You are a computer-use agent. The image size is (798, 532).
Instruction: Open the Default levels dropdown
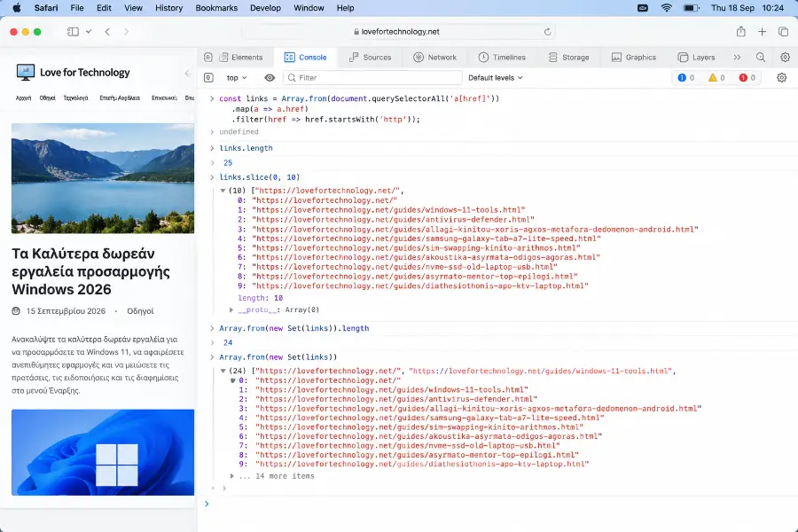495,78
